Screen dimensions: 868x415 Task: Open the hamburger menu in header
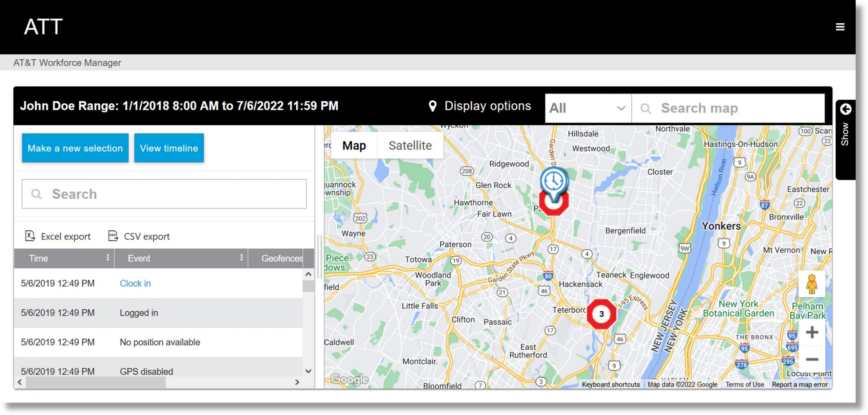click(x=840, y=27)
